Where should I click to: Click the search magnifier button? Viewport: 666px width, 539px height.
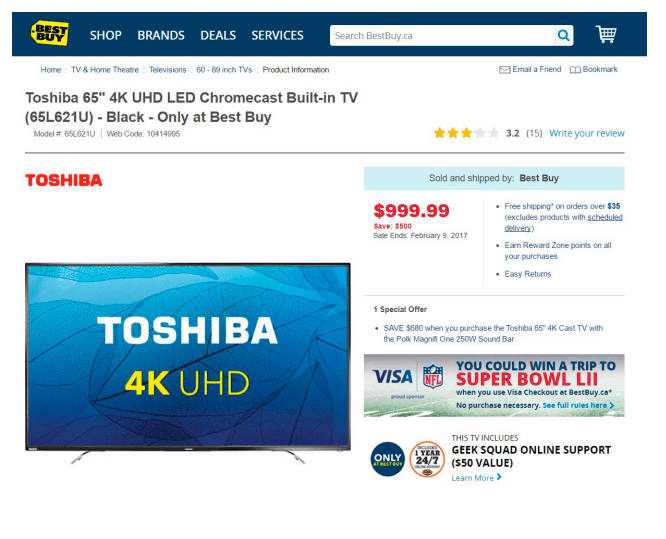[564, 35]
